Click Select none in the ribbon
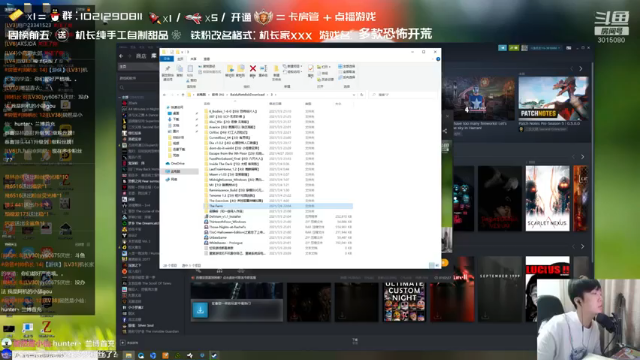This screenshot has width=640, height=360. click(x=347, y=72)
